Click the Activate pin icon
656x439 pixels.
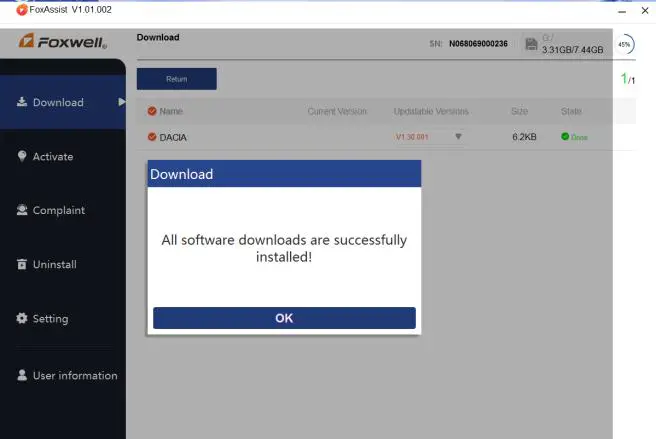[22, 156]
